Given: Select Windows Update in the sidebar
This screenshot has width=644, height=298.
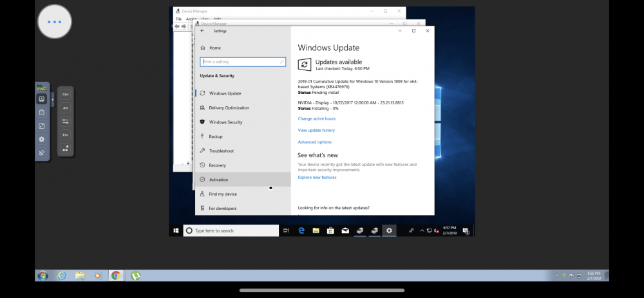Looking at the screenshot, I should click(x=243, y=93).
